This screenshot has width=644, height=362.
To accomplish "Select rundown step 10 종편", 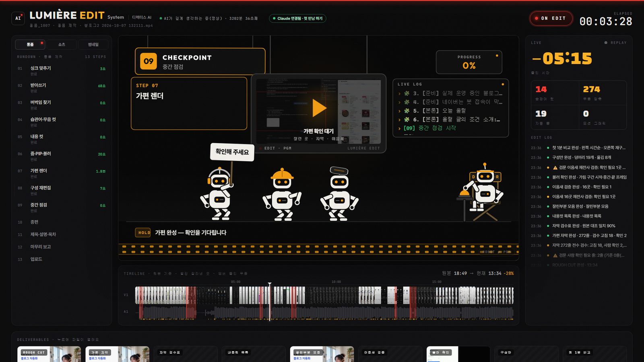I will click(x=62, y=222).
